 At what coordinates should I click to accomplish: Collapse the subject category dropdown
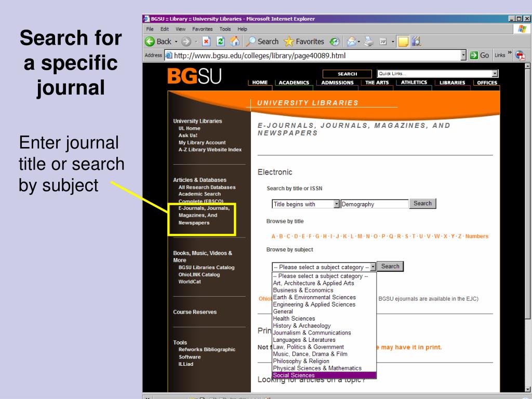coord(373,267)
